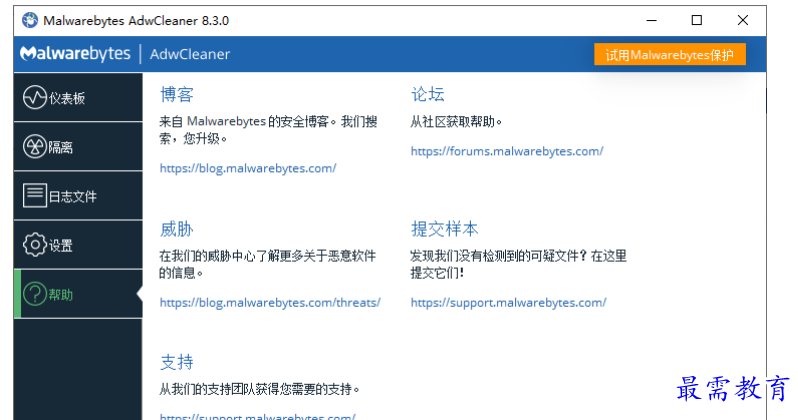The height and width of the screenshot is (420, 798).
Task: Minimize the AdwCleaner window
Action: click(651, 20)
